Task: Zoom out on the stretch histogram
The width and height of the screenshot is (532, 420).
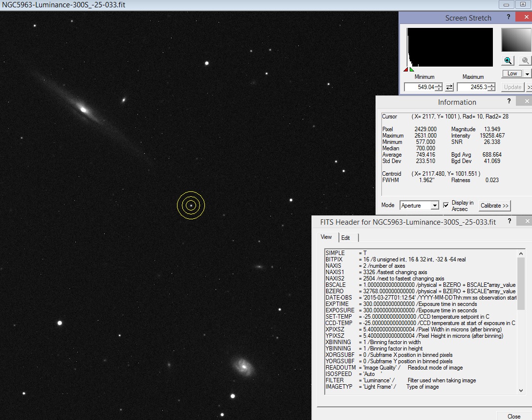Action: pos(525,60)
